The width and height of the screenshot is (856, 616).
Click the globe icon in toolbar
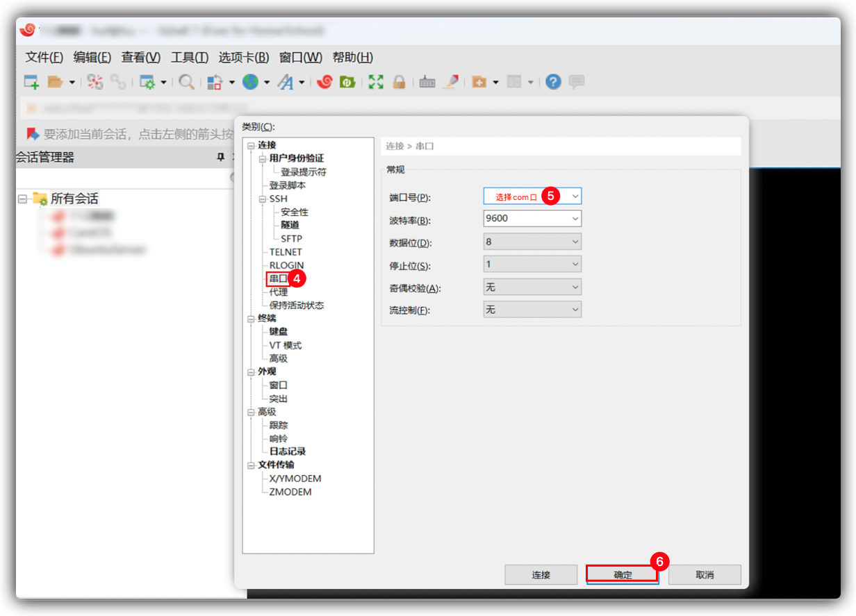pos(250,82)
